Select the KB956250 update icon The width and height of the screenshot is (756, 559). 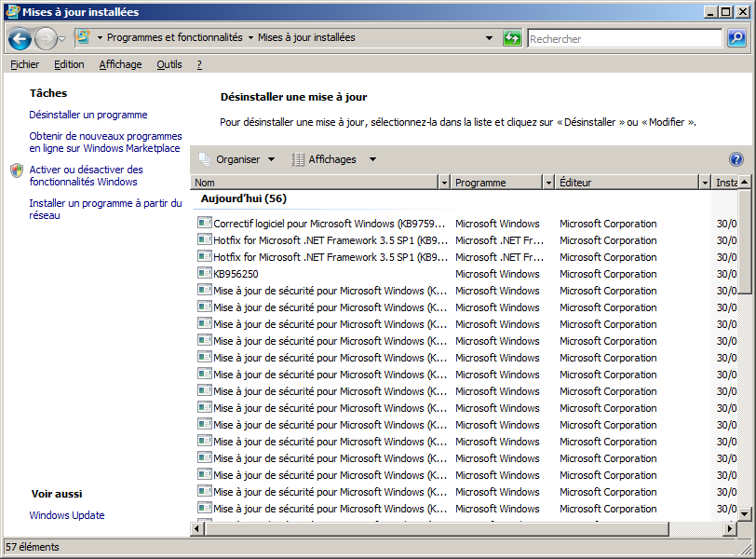[205, 274]
